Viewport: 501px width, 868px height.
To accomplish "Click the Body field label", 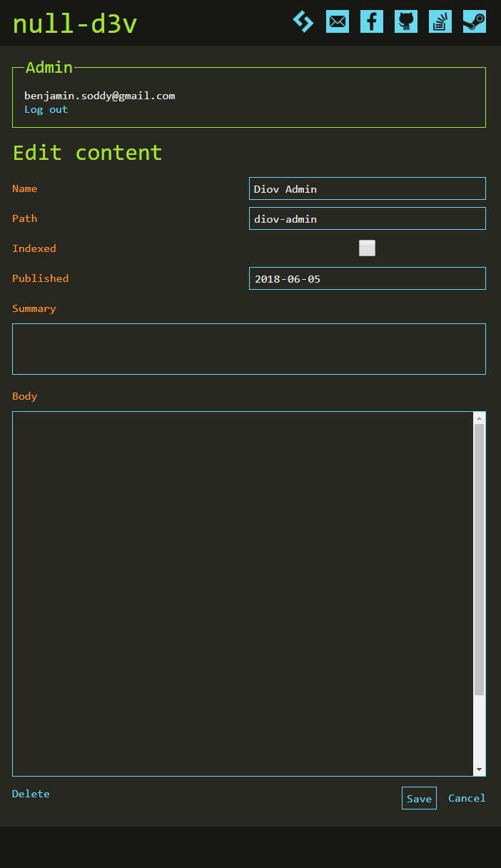I will (x=25, y=396).
